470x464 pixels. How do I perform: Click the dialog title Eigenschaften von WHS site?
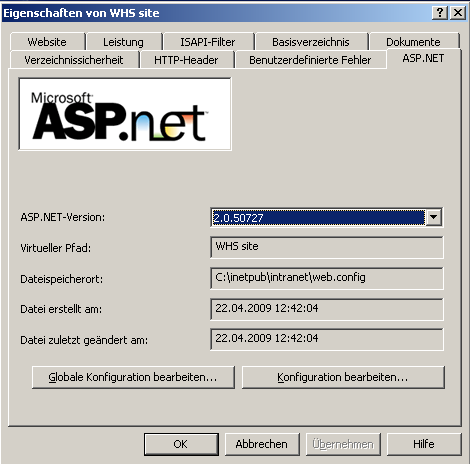click(x=81, y=13)
